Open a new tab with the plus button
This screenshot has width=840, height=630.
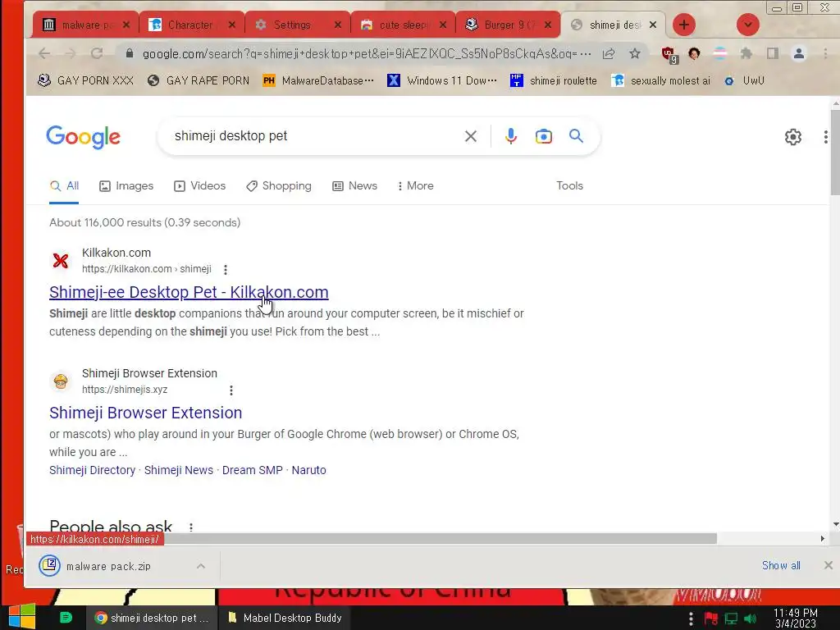683,25
